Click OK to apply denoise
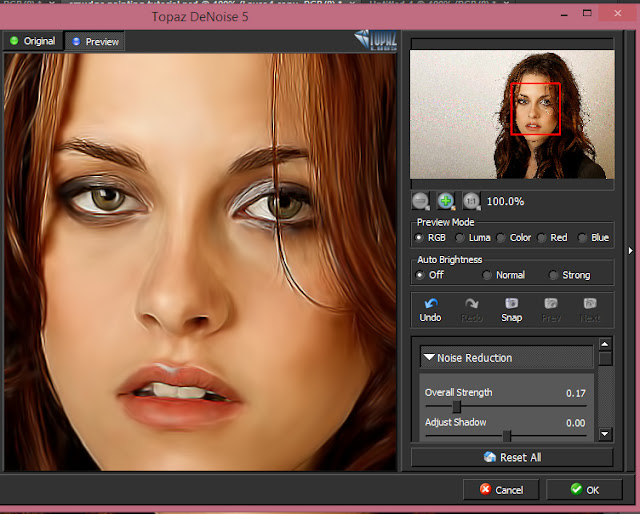Screen dimensions: 640x514 584,490
